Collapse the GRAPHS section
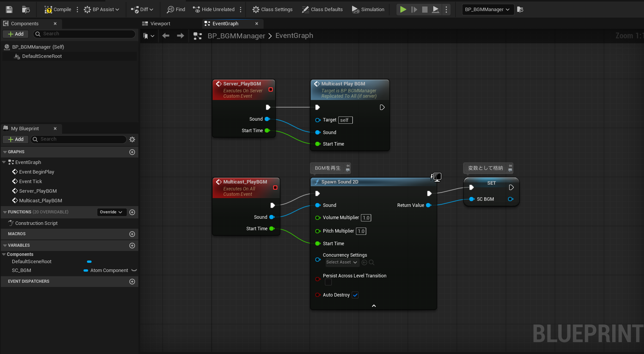The width and height of the screenshot is (644, 354). pyautogui.click(x=5, y=152)
